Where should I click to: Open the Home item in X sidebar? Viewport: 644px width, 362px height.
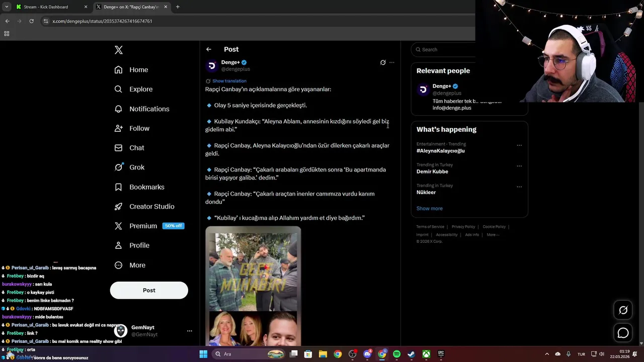(131, 70)
